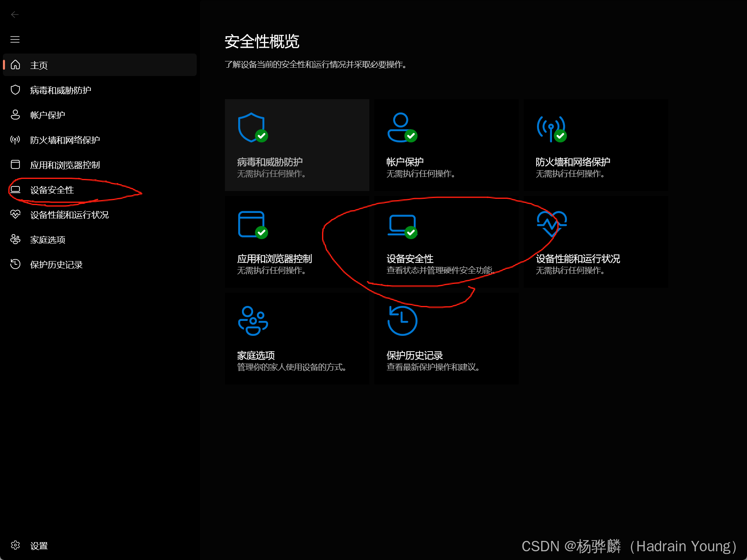This screenshot has height=560, width=747.
Task: Open 病毒和威胁防护 from the sidebar
Action: tap(100, 90)
